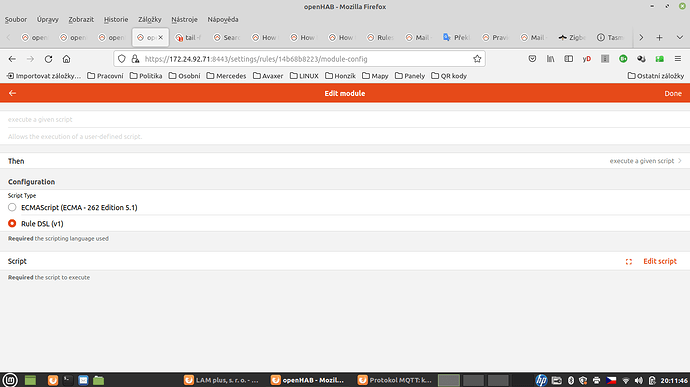Screen dimensions: 690x387
Task: Click the yD extension icon
Action: point(587,59)
